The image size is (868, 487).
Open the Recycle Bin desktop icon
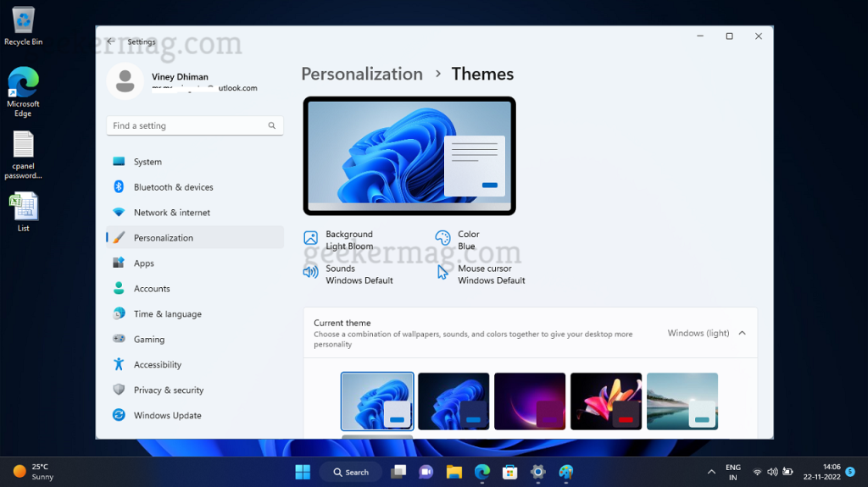(x=23, y=26)
